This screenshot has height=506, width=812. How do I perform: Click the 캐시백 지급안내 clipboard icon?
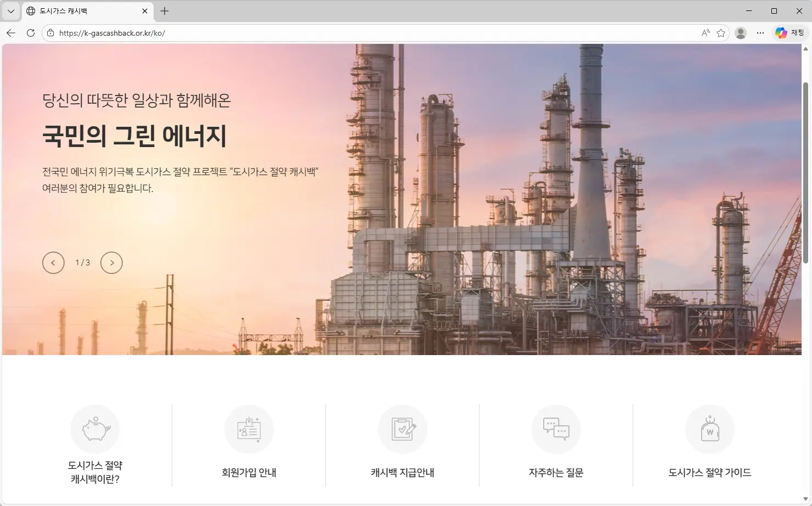tap(402, 429)
